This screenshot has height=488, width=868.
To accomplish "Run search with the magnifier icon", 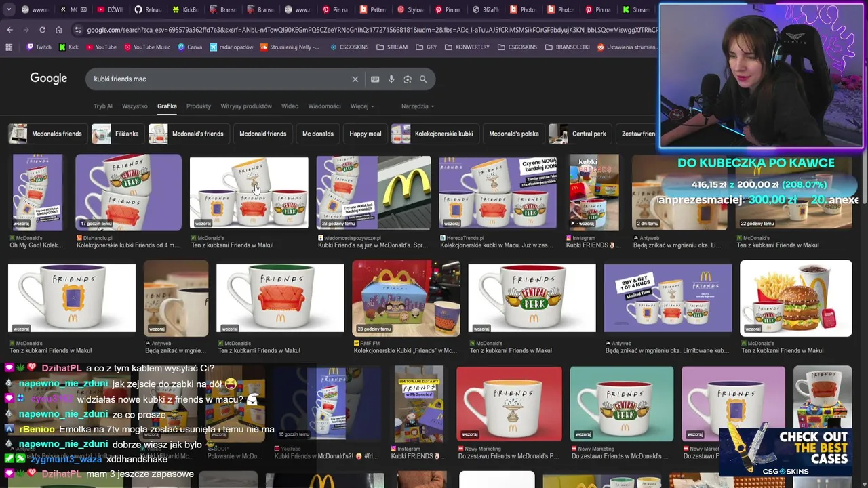I will click(x=423, y=79).
